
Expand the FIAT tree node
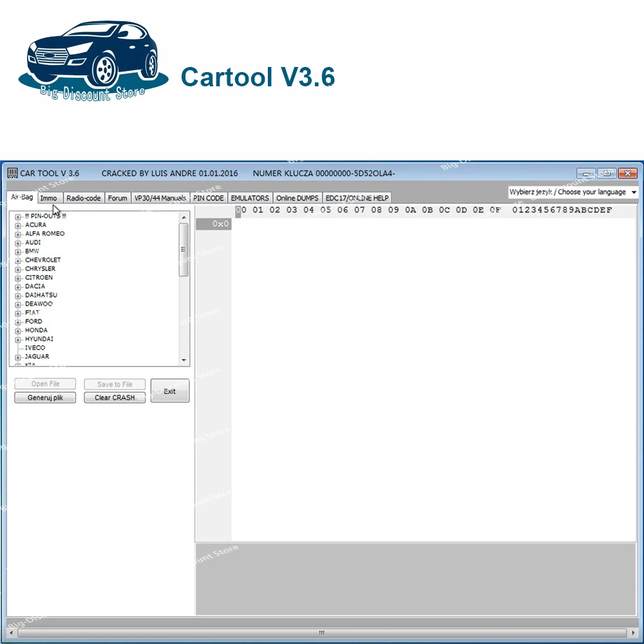[x=17, y=314]
